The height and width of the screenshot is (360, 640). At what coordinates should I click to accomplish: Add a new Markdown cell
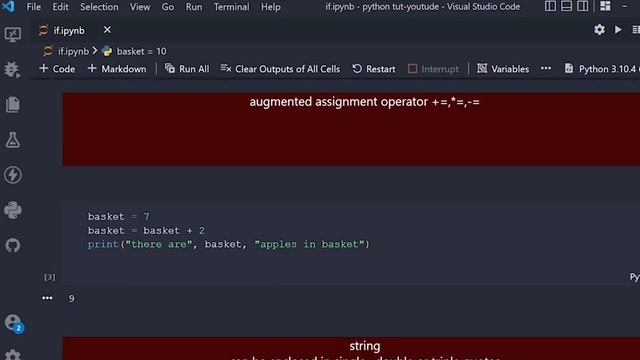117,69
